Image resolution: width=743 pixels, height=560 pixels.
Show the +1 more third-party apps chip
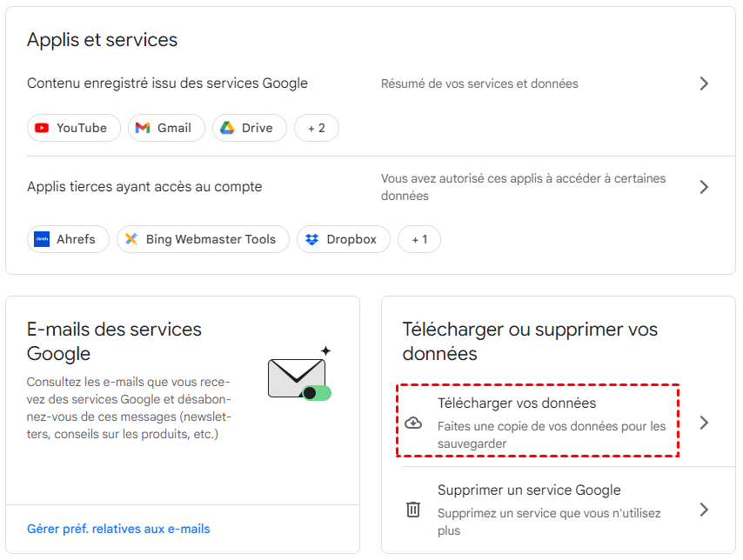click(x=418, y=239)
